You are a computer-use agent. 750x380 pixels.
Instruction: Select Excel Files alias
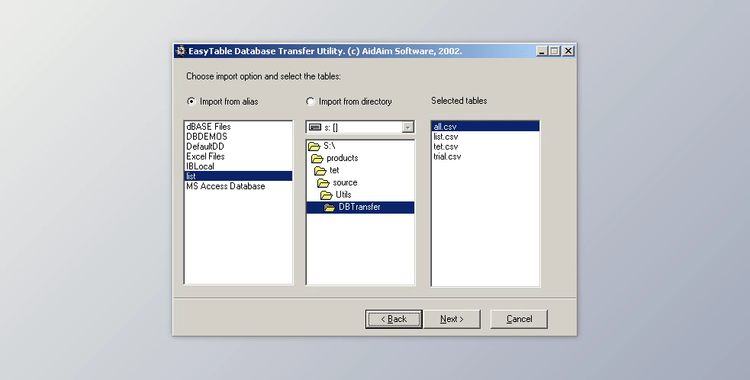pos(238,156)
